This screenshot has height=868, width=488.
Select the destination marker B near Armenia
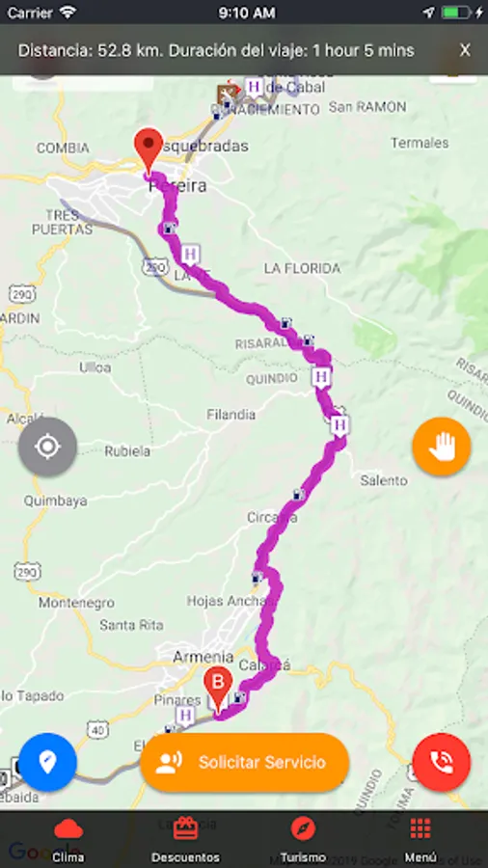(x=218, y=690)
